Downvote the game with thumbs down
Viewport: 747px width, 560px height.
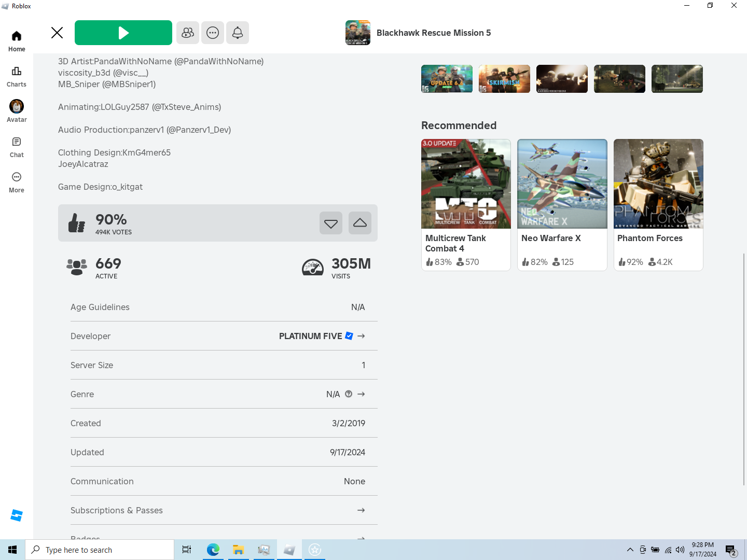(x=331, y=223)
